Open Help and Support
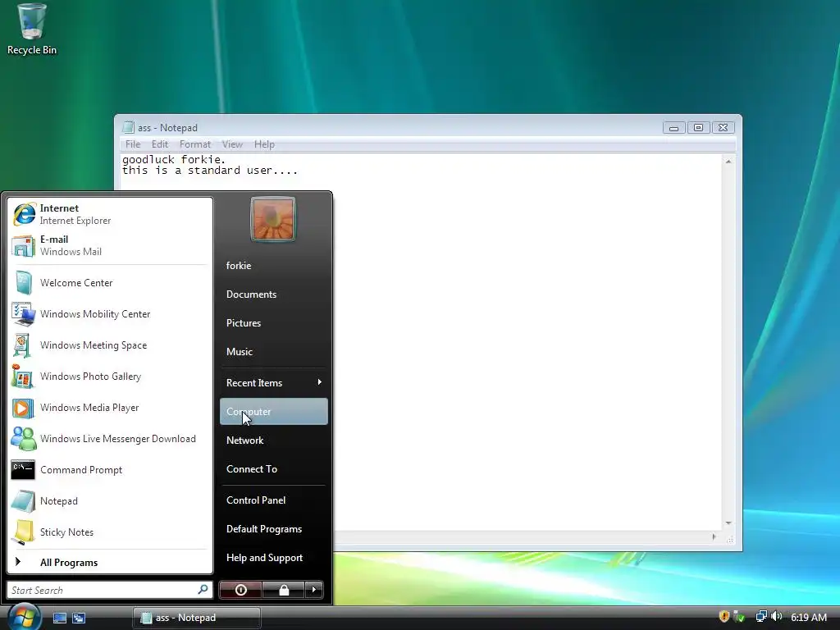Screen dimensions: 840x630 click(x=273, y=558)
